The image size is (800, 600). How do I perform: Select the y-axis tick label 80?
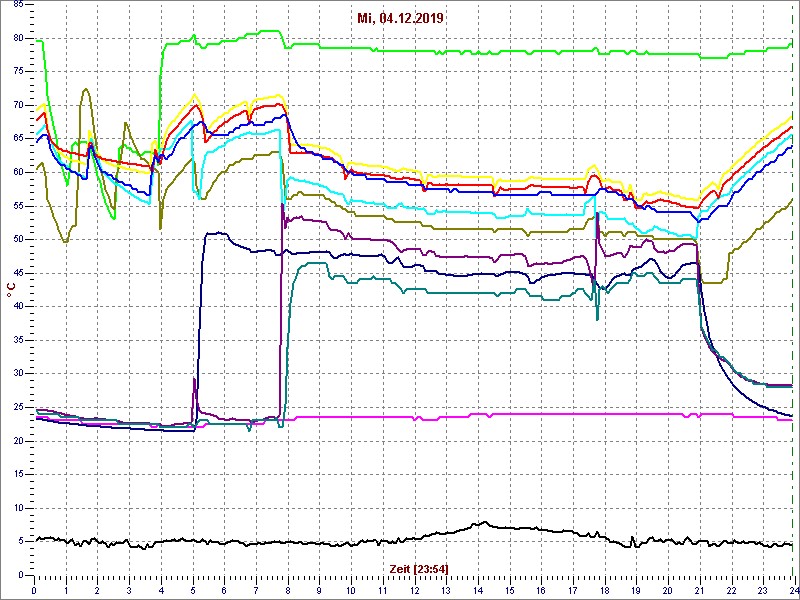coord(18,38)
